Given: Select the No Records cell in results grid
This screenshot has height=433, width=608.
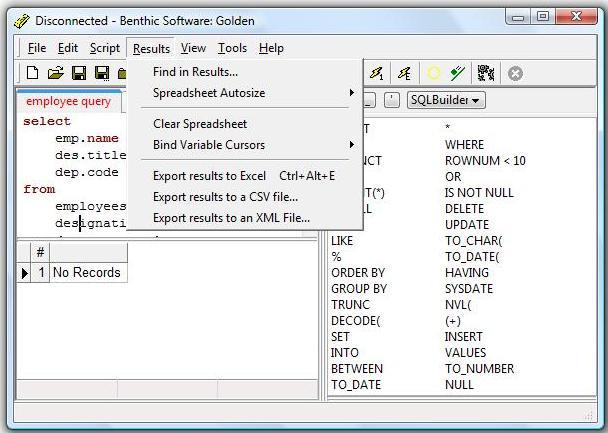Looking at the screenshot, I should 86,272.
